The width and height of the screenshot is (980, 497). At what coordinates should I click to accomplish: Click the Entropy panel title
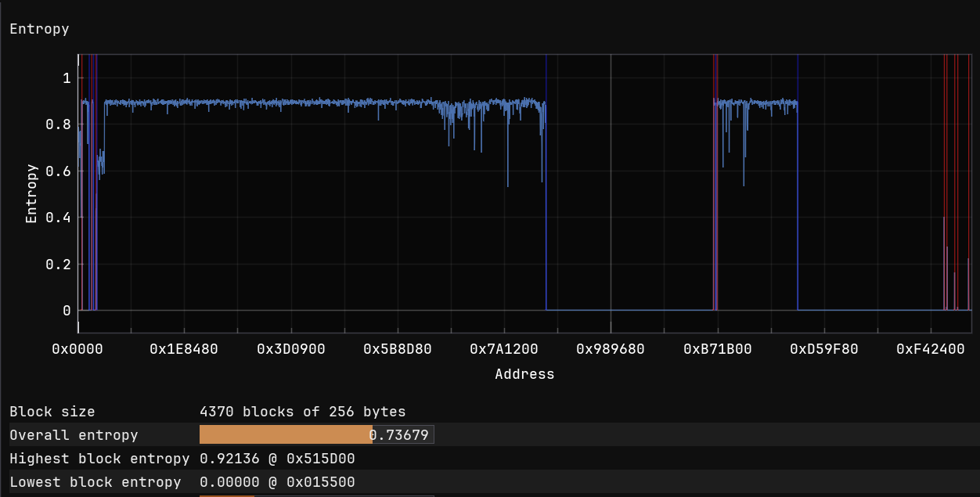tap(39, 29)
